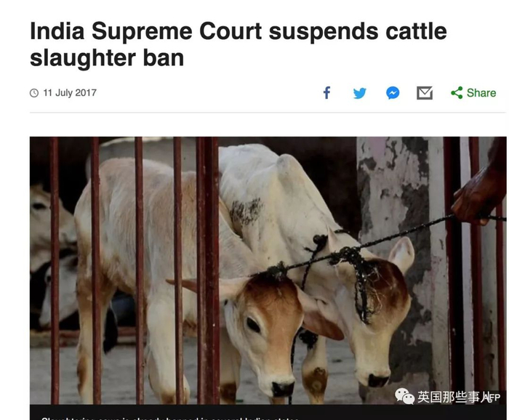Click headline words 'slaughter ban'

coord(107,58)
